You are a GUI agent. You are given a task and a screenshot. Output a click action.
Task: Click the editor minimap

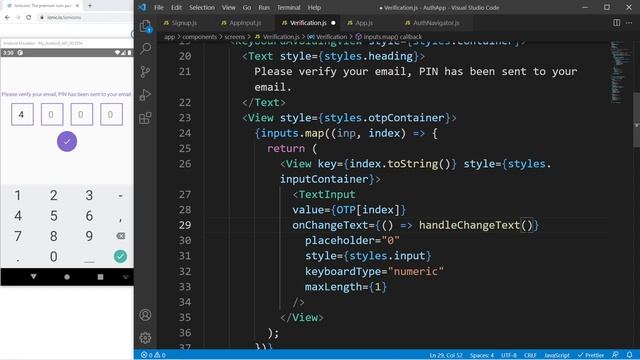(x=620, y=71)
